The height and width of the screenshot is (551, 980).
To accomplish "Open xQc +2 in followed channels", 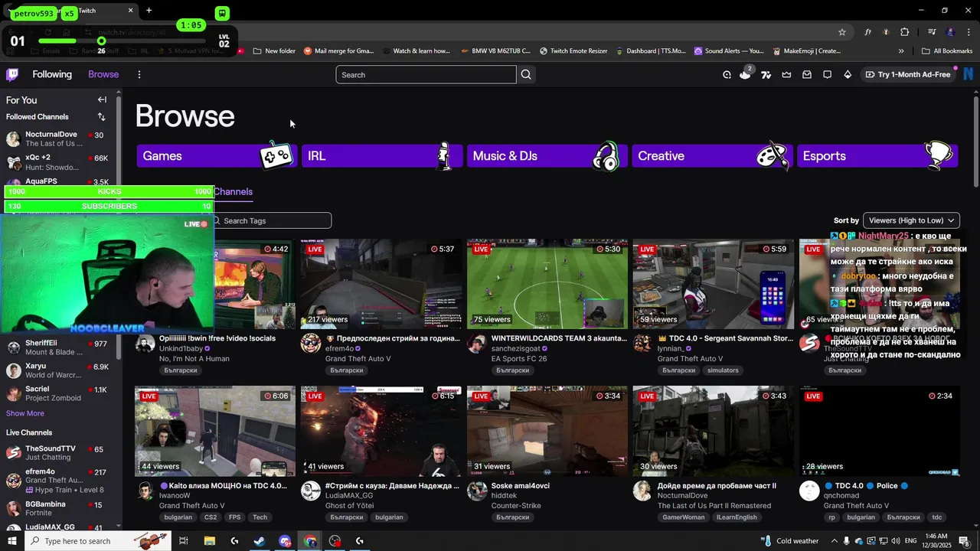I will [59, 162].
